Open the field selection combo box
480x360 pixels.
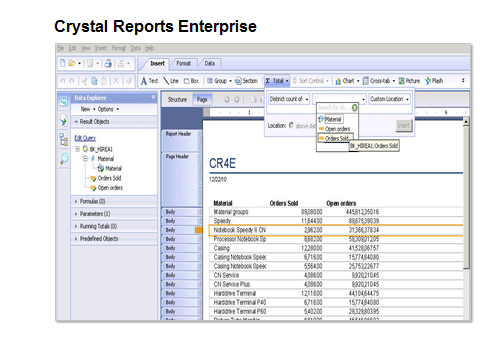pyautogui.click(x=339, y=99)
